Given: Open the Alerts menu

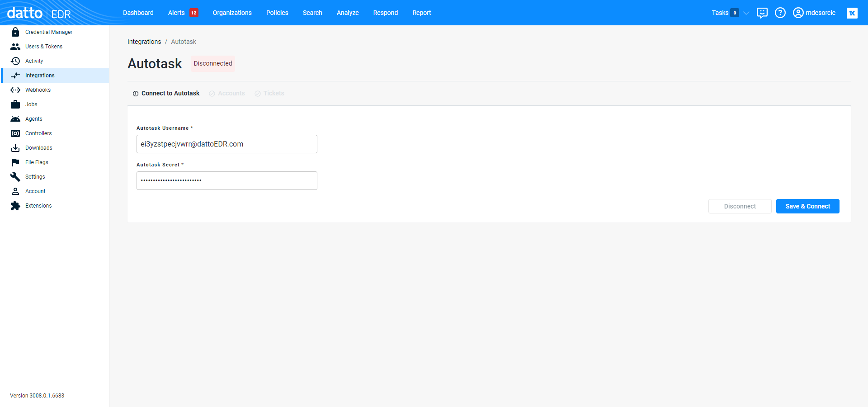Looking at the screenshot, I should [x=176, y=13].
